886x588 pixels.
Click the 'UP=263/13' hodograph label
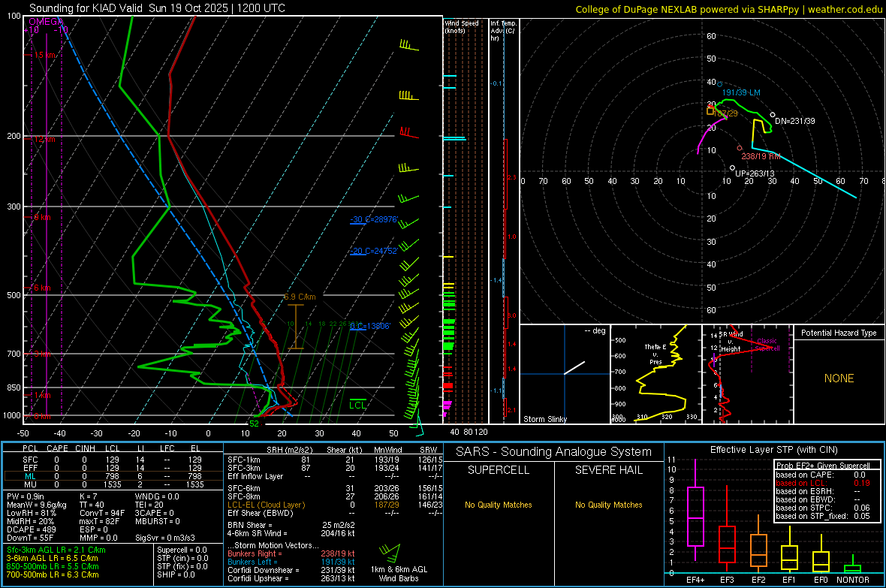tap(755, 173)
